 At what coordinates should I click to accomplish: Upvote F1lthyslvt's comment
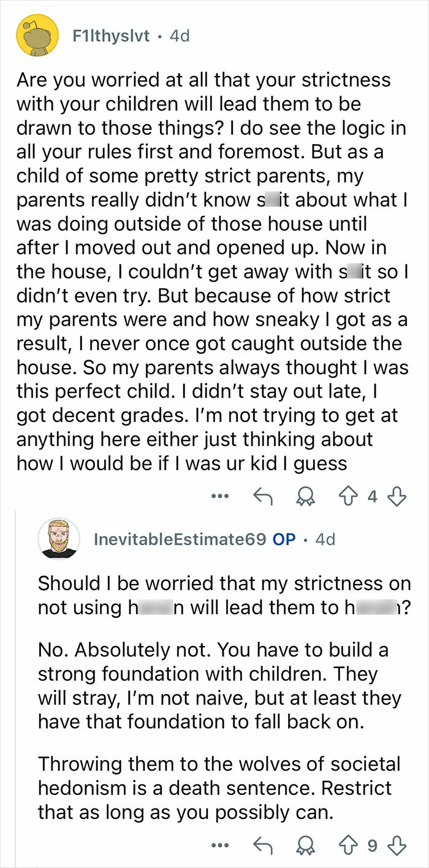350,496
